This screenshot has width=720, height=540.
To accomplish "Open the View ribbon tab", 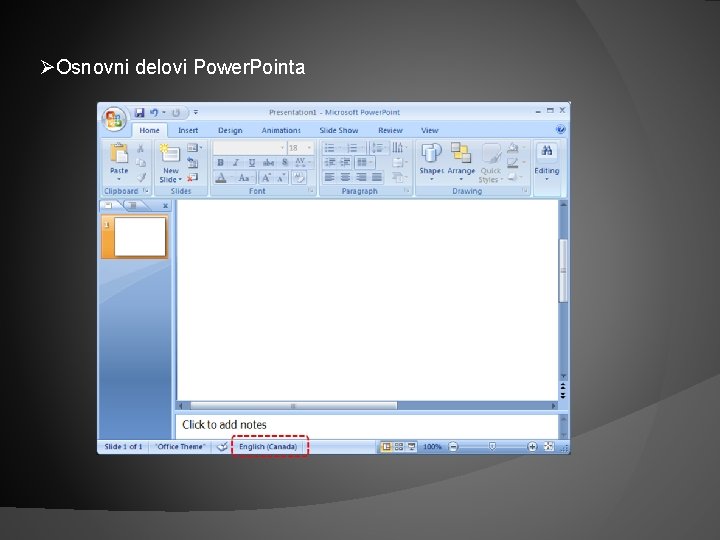I will coord(430,130).
